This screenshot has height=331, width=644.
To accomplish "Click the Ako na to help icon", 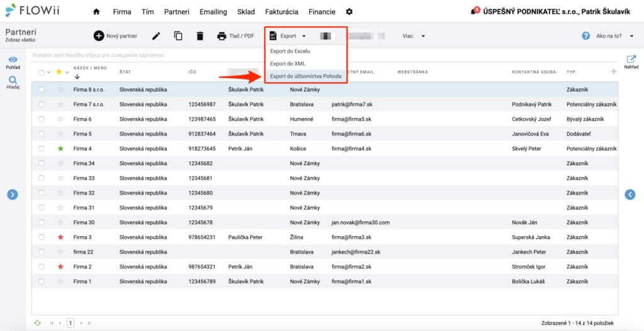I will (586, 36).
